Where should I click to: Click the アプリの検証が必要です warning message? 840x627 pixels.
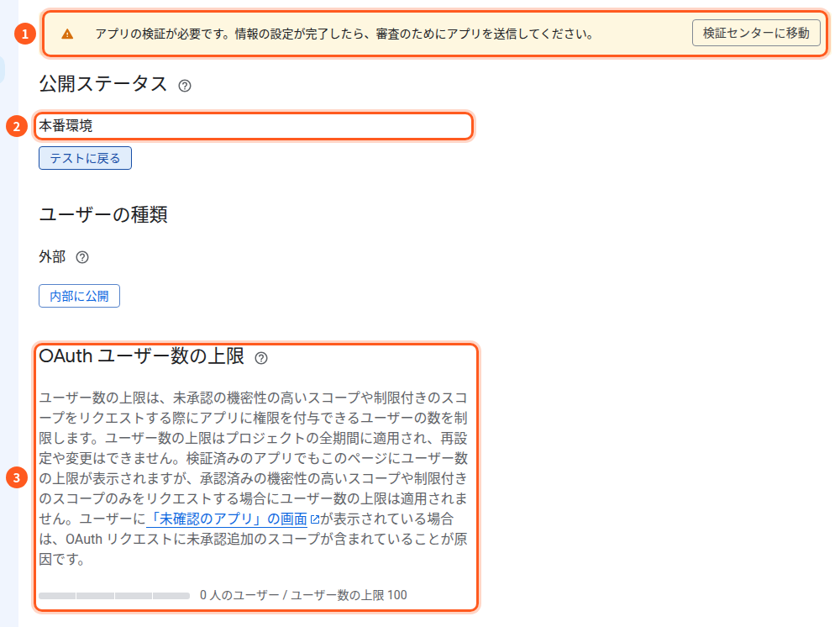tap(344, 34)
